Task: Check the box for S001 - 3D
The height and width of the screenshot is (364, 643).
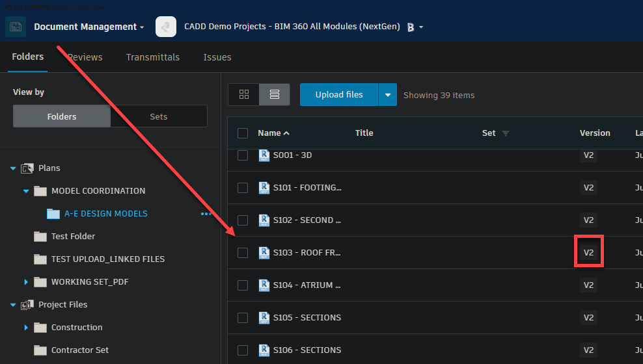Action: coord(243,155)
